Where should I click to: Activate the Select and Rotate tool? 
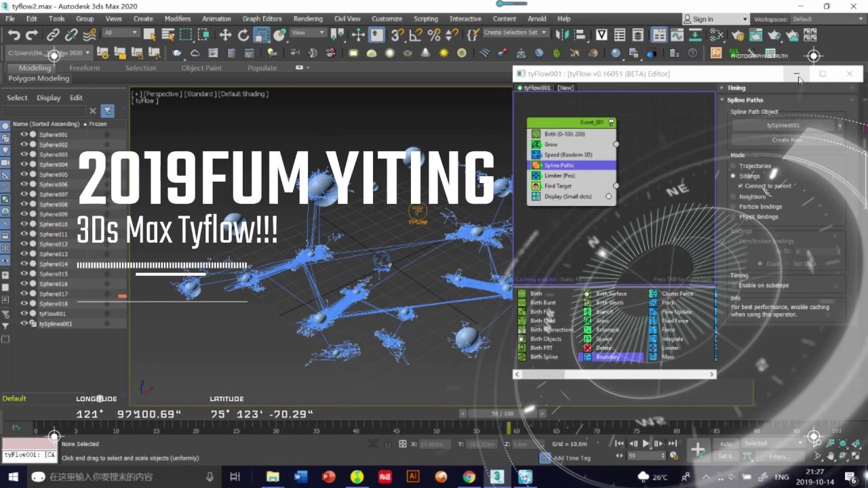(243, 35)
